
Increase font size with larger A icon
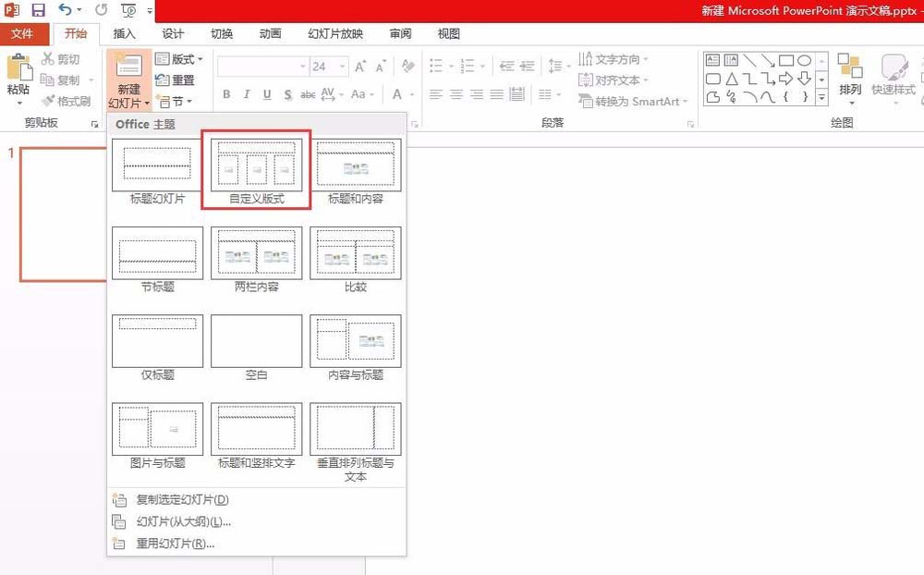[360, 66]
